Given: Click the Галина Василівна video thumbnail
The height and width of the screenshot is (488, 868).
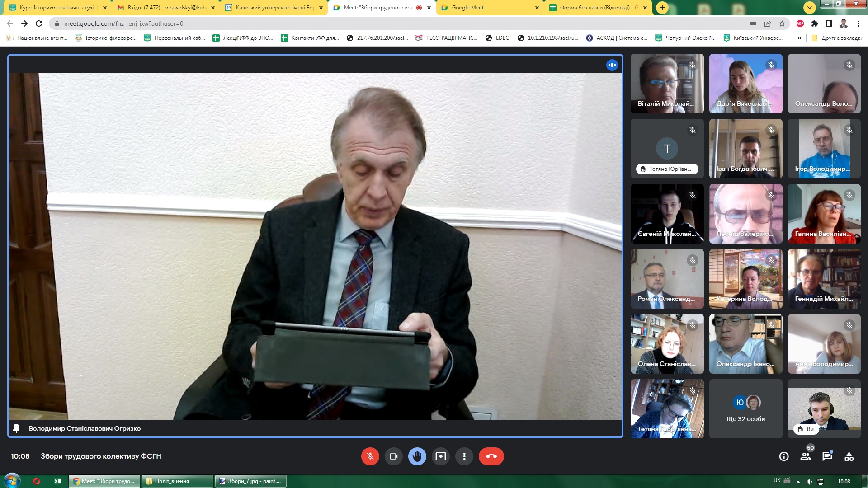Looking at the screenshot, I should [824, 214].
